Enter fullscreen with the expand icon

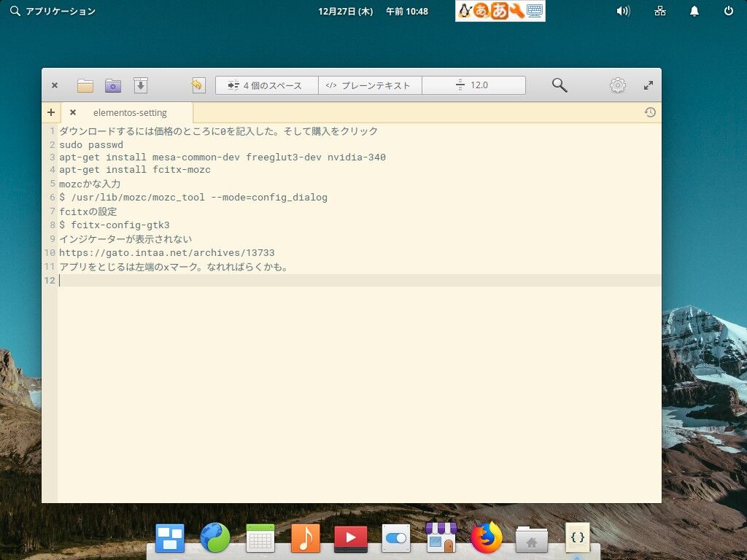pos(648,85)
